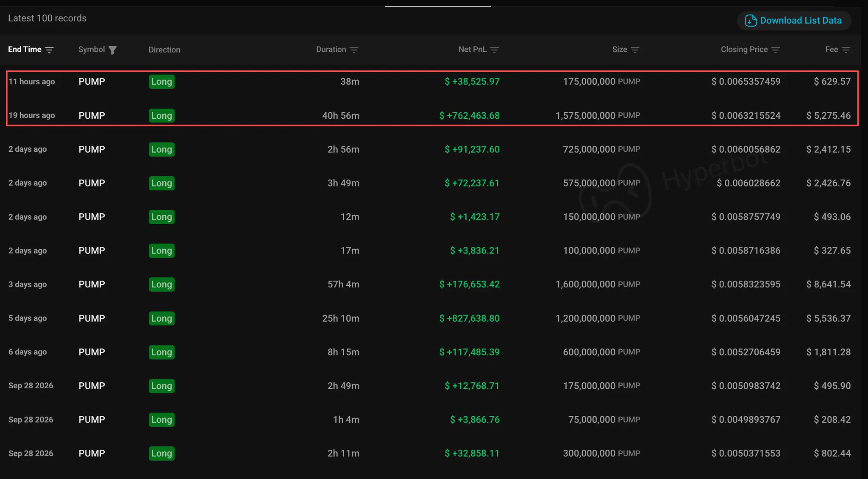The height and width of the screenshot is (479, 868).
Task: Select closing price $ 0.0060056862
Action: [746, 149]
